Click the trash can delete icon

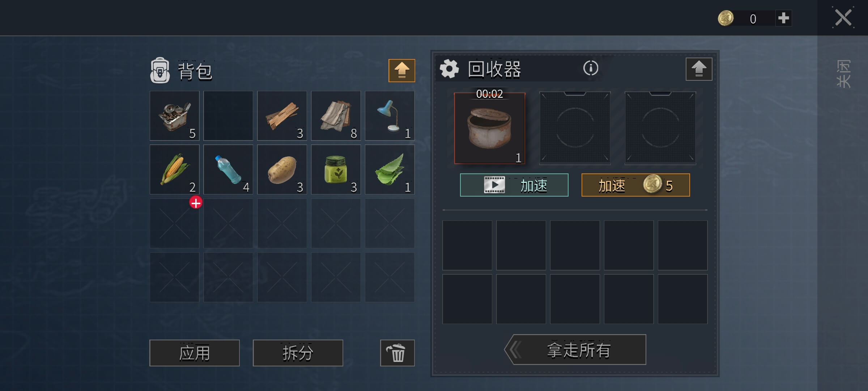click(x=397, y=353)
